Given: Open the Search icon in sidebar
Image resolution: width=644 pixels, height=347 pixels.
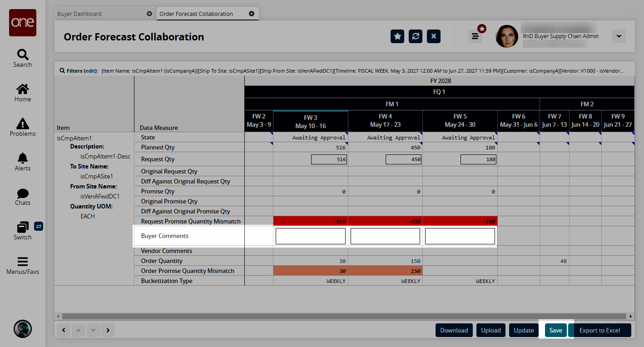Looking at the screenshot, I should coord(22,55).
